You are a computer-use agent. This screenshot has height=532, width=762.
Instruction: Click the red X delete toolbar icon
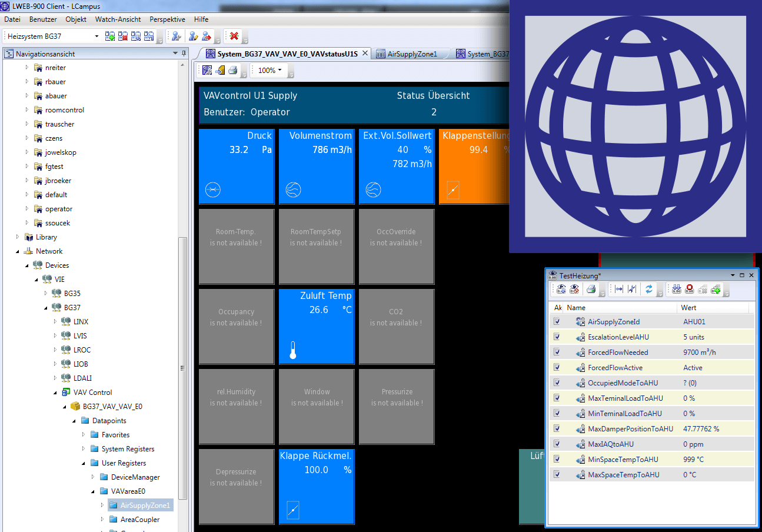234,36
